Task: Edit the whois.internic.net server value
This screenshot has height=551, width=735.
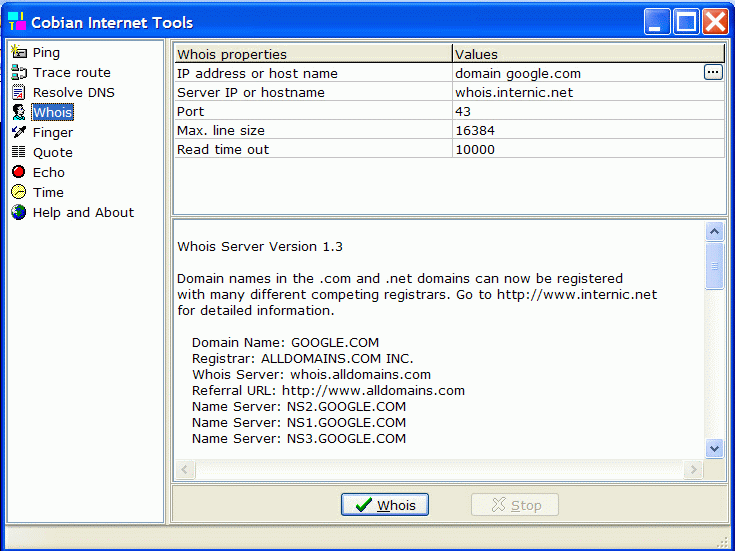Action: [588, 92]
